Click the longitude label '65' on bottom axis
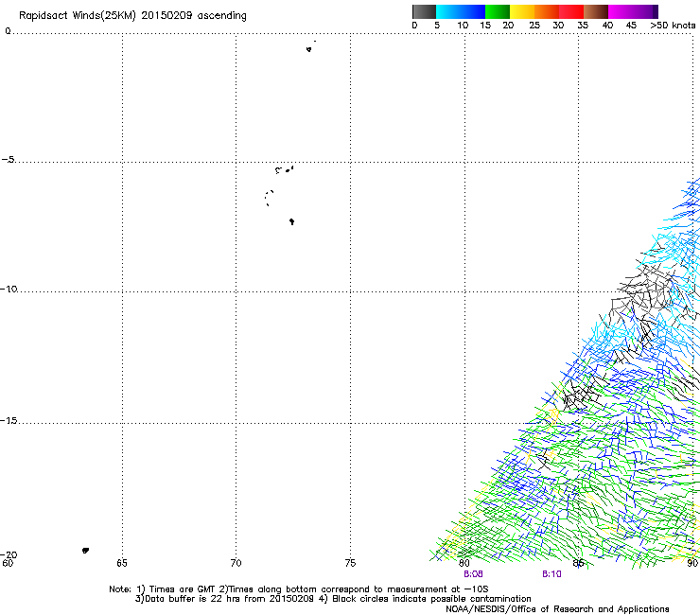 (x=122, y=563)
